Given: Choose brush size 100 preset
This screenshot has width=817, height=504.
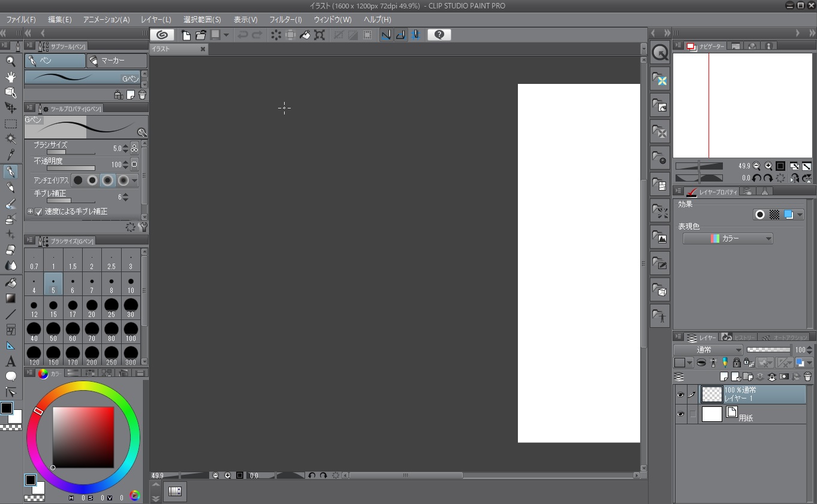Looking at the screenshot, I should 131,331.
